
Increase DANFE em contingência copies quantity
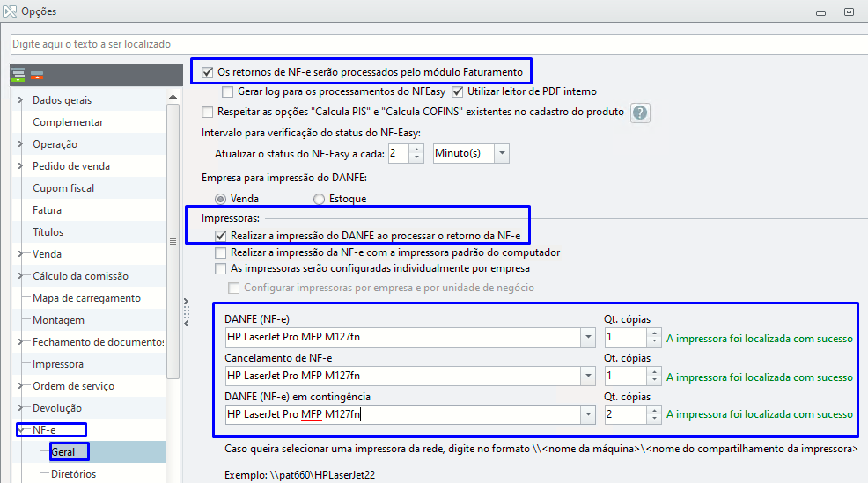click(x=654, y=410)
